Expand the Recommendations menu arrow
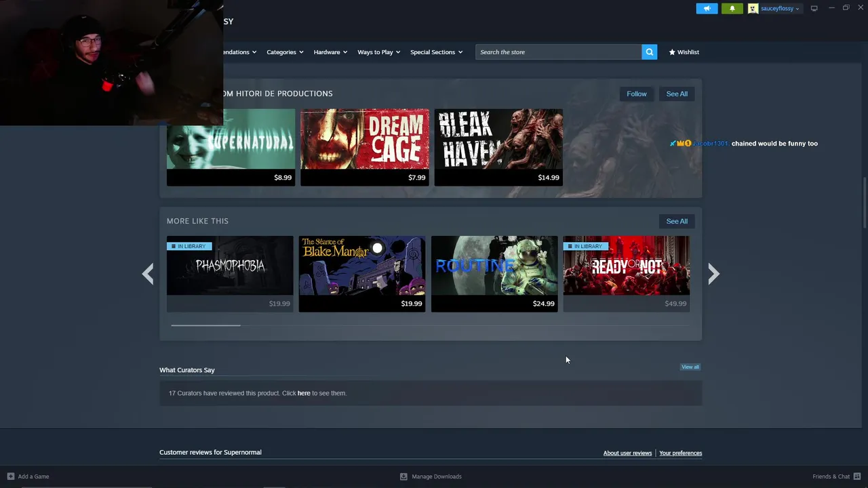 pos(254,52)
